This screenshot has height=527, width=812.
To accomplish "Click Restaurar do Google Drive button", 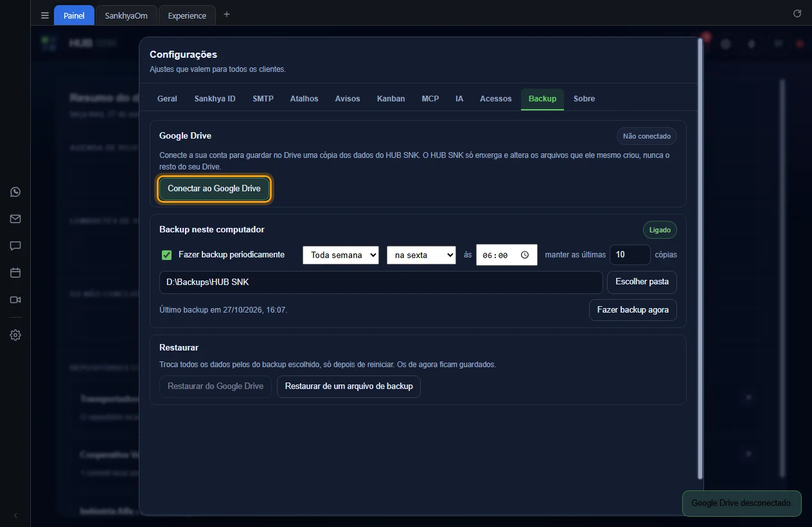I will click(x=215, y=386).
